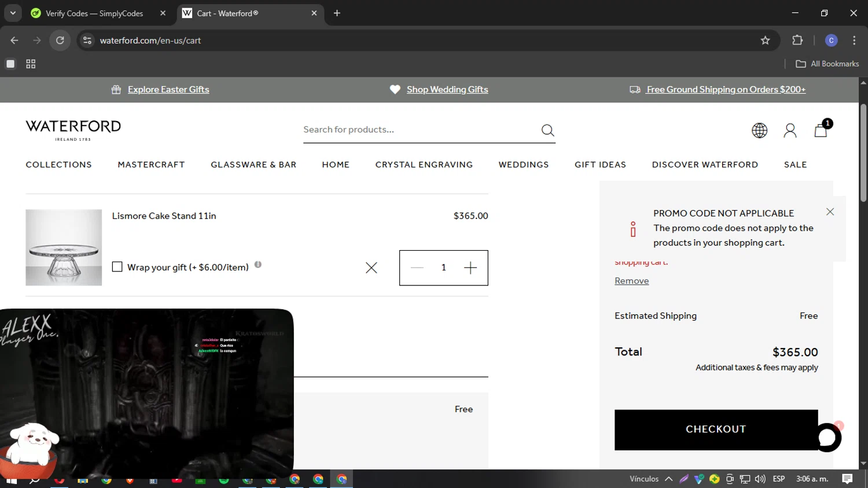Open the live chat bubble icon
868x488 pixels.
(827, 438)
